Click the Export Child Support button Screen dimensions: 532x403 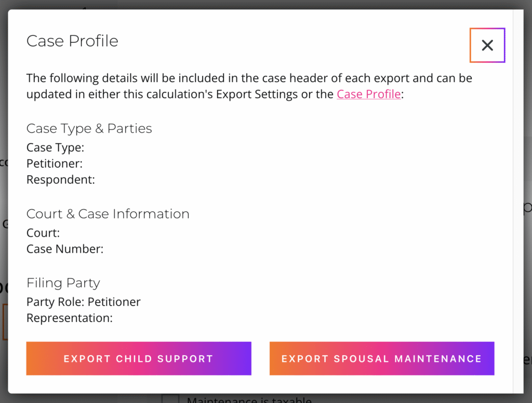pyautogui.click(x=139, y=358)
